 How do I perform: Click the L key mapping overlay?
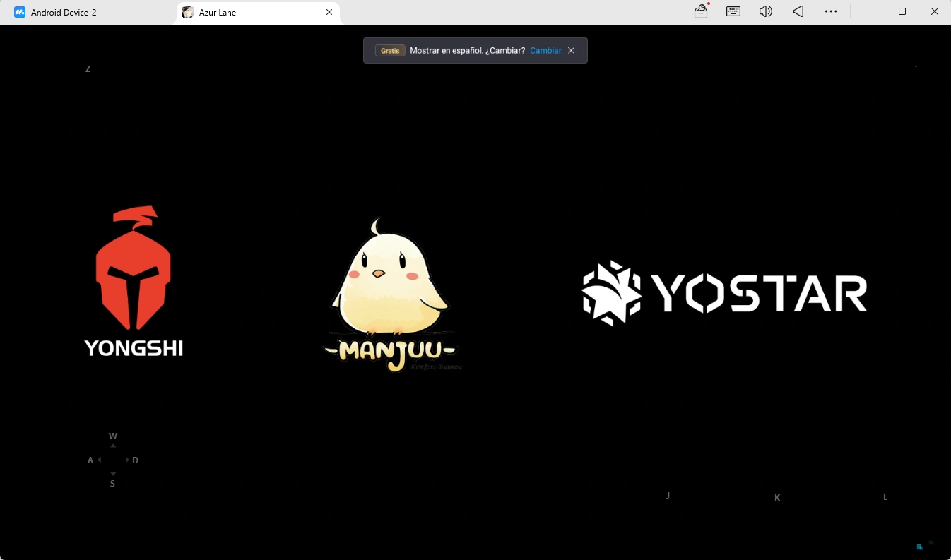point(885,497)
